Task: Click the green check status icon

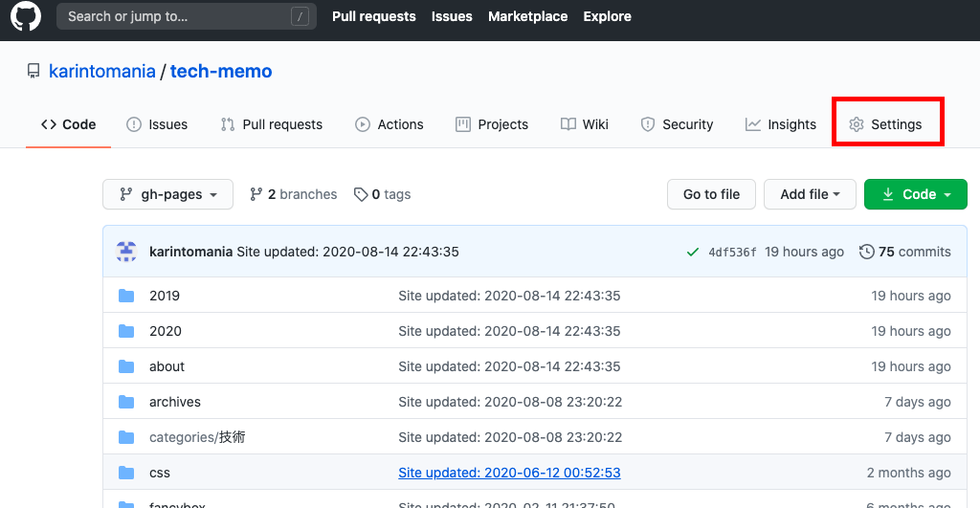Action: pyautogui.click(x=693, y=252)
